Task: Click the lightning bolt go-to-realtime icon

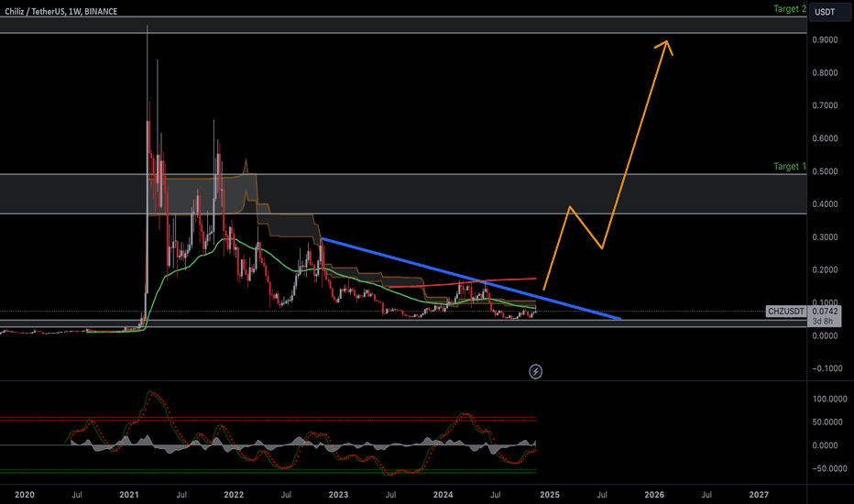Action: pos(535,372)
